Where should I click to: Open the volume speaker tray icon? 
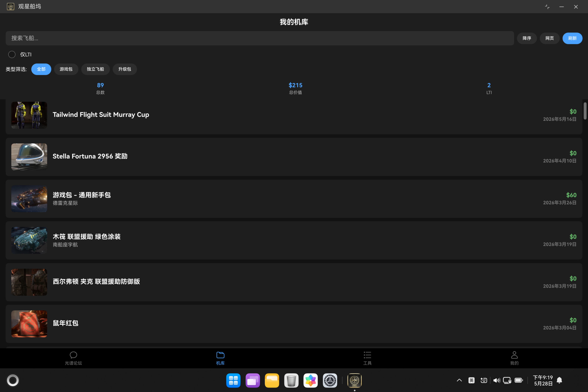point(496,380)
